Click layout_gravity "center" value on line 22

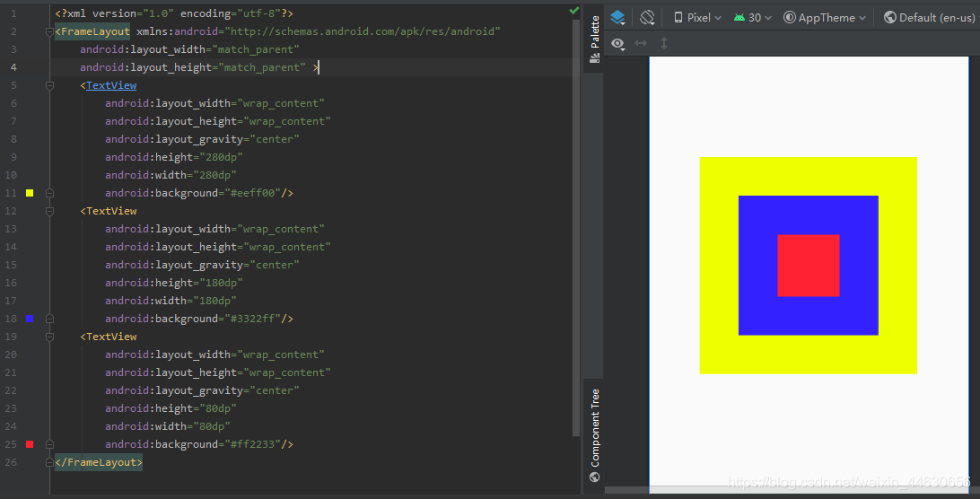274,390
